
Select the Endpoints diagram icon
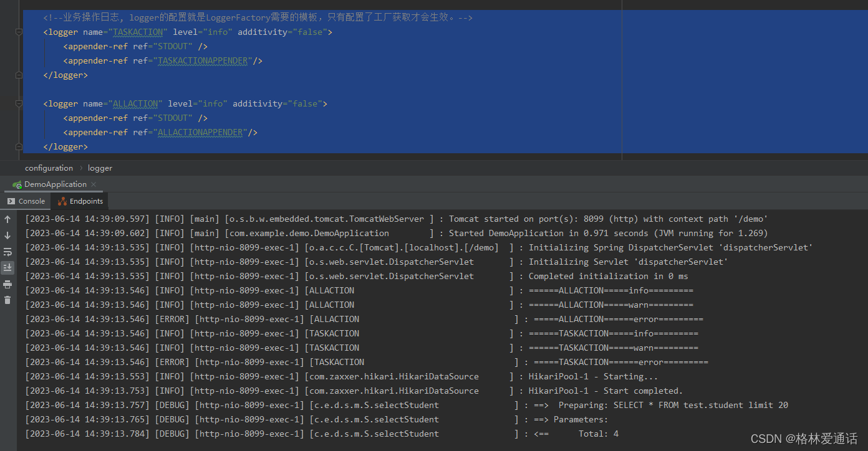[61, 201]
